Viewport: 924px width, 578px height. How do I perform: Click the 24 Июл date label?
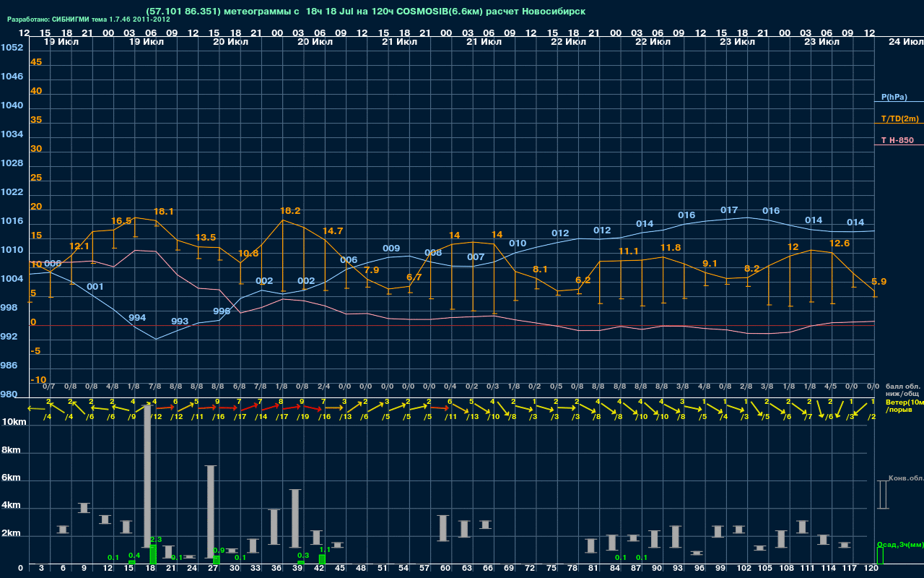point(905,42)
